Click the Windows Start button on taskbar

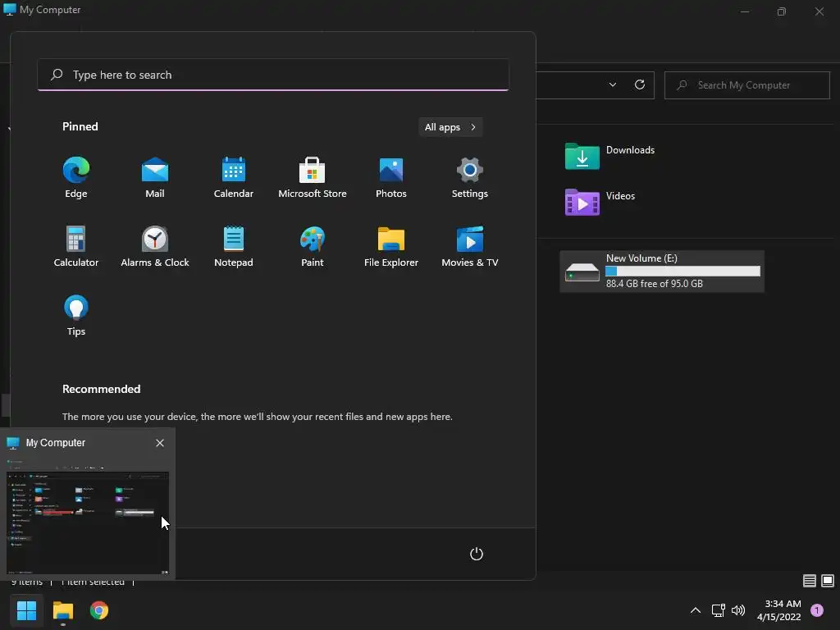point(26,610)
